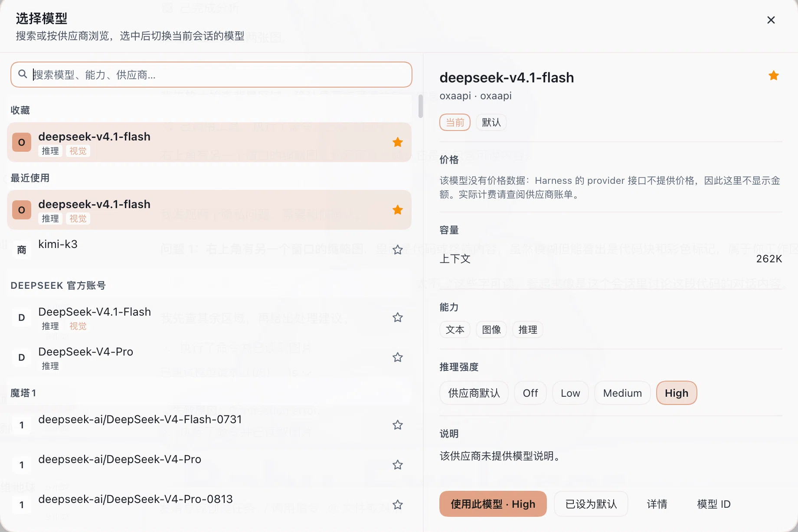Click the 选择模型 dialog title
The height and width of the screenshot is (532, 798).
(x=42, y=18)
